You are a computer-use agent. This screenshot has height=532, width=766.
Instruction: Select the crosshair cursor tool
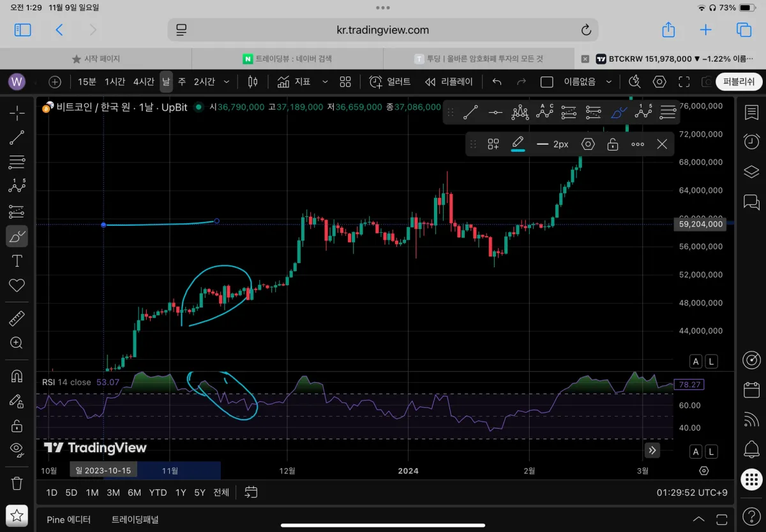17,113
